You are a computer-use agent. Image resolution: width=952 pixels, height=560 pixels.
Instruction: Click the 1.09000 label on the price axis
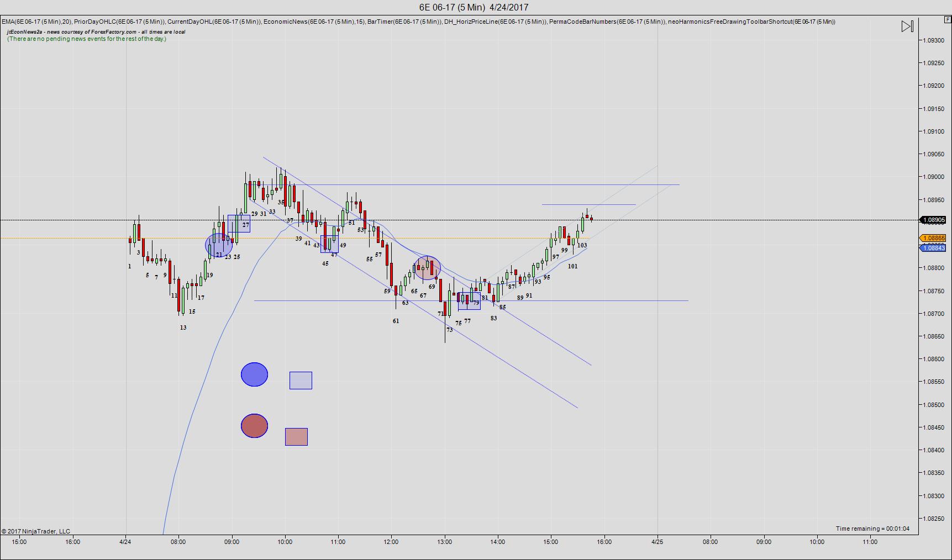click(x=933, y=177)
